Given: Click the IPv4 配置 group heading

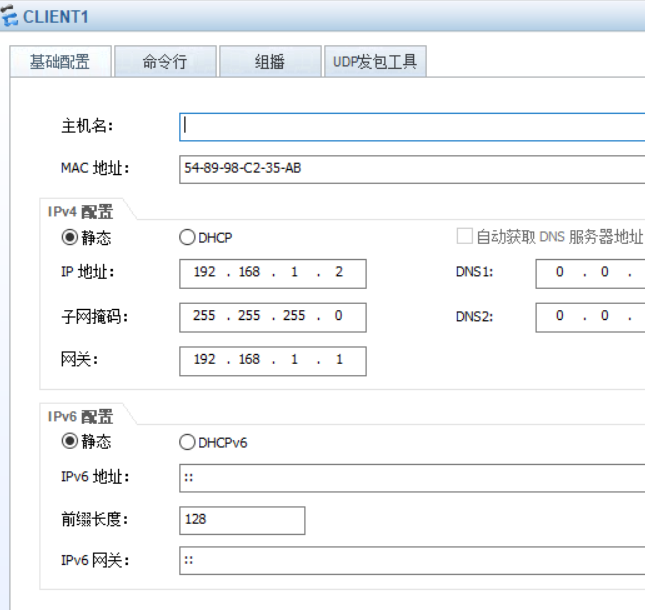Looking at the screenshot, I should [80, 212].
